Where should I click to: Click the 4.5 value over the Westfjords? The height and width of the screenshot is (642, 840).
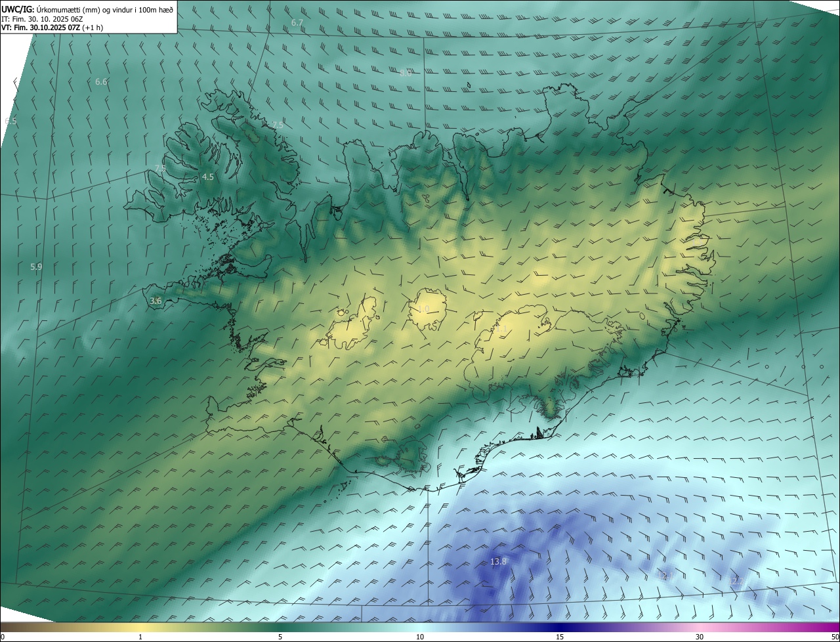208,177
